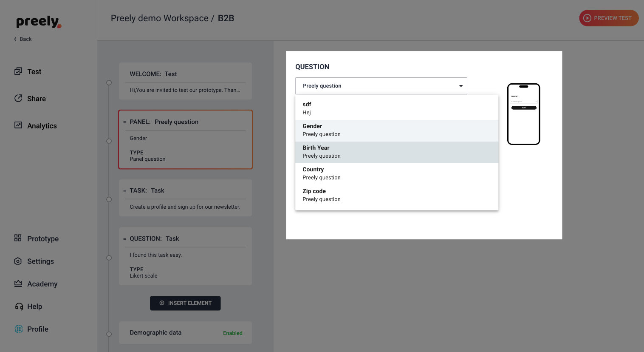The width and height of the screenshot is (644, 352).
Task: Select the 'sdf' option in dropdown list
Action: pos(397,108)
